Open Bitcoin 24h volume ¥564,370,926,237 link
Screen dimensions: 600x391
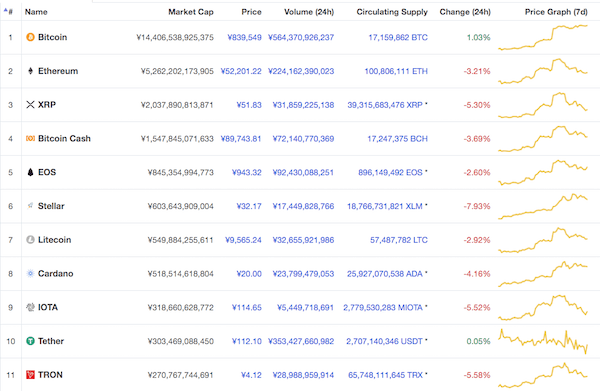301,37
